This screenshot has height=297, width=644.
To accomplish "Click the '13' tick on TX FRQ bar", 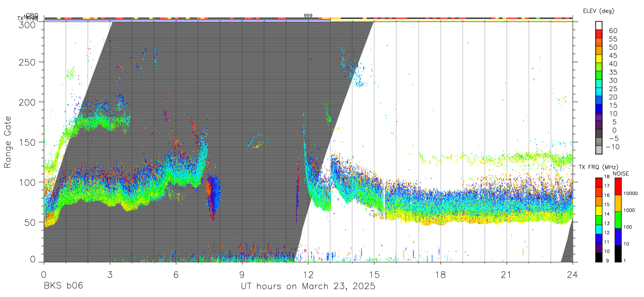I will pos(608,224).
